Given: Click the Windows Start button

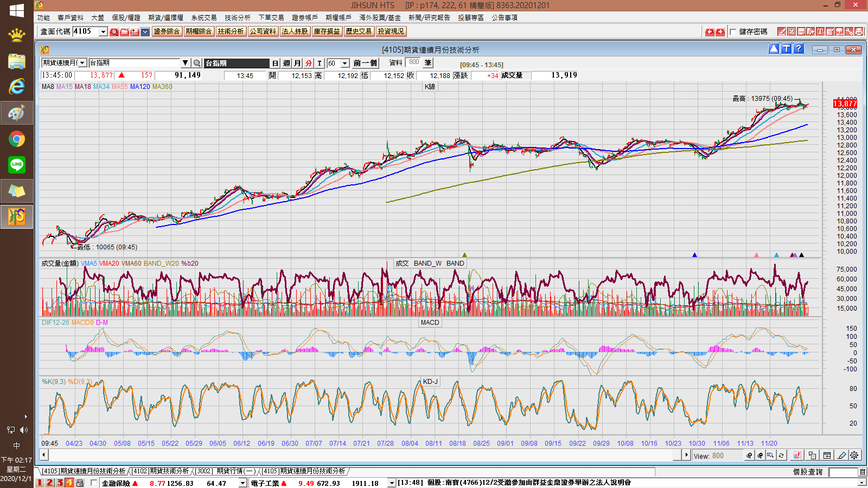Looking at the screenshot, I should 17,10.
